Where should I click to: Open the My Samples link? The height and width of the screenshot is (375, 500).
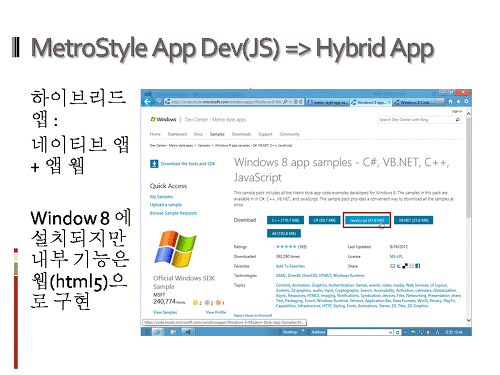click(x=161, y=197)
